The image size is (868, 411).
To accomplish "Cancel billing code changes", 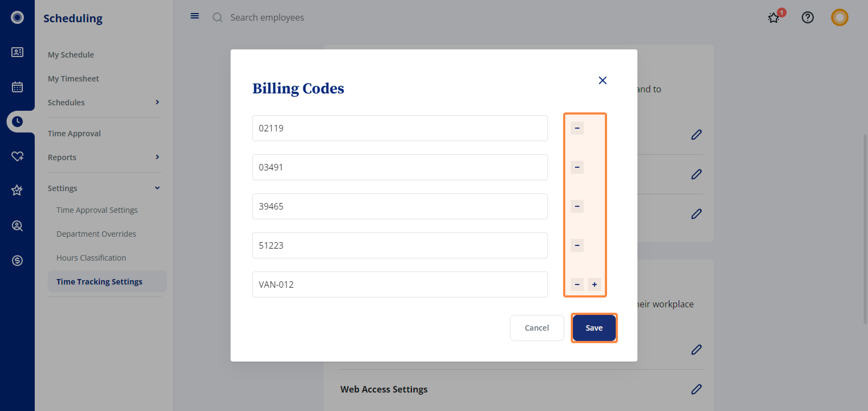I will pyautogui.click(x=537, y=328).
